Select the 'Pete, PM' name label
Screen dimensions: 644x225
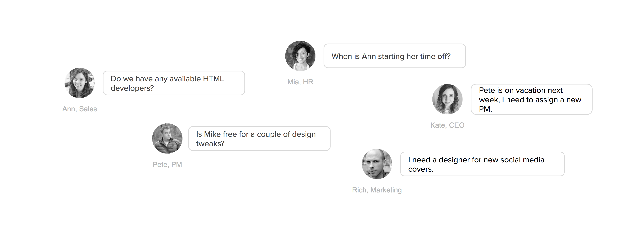click(x=167, y=165)
